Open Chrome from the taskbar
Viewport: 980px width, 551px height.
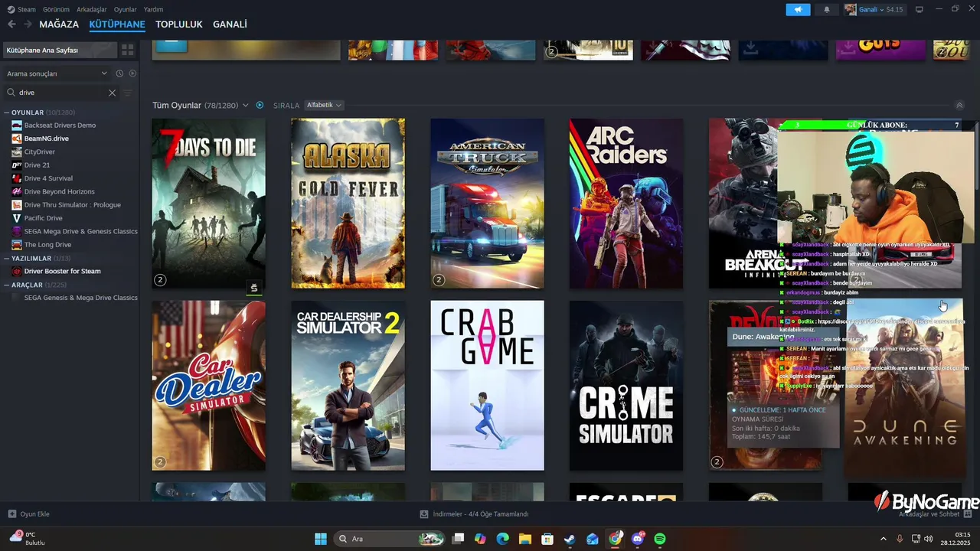615,539
